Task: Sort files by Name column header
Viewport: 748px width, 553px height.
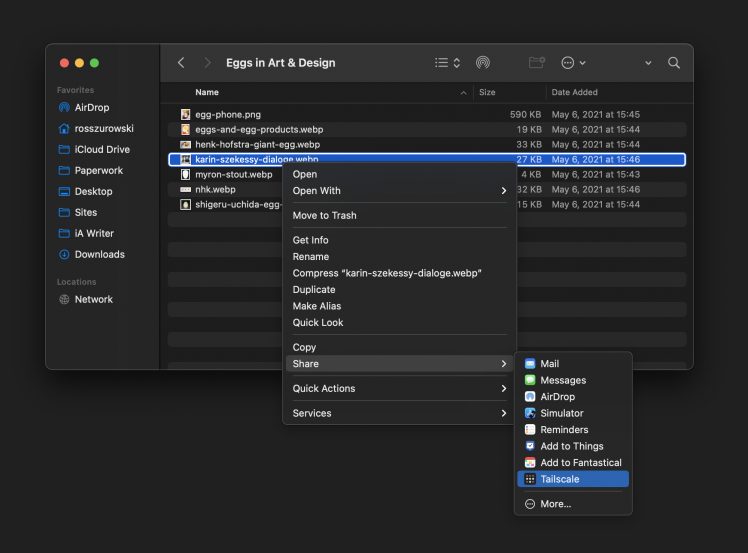Action: [x=208, y=92]
